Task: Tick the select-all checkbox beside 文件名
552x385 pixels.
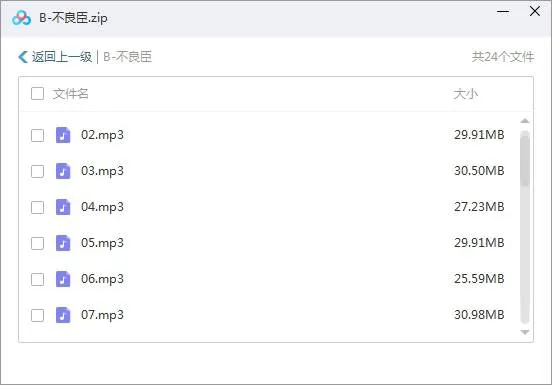Action: [x=37, y=94]
